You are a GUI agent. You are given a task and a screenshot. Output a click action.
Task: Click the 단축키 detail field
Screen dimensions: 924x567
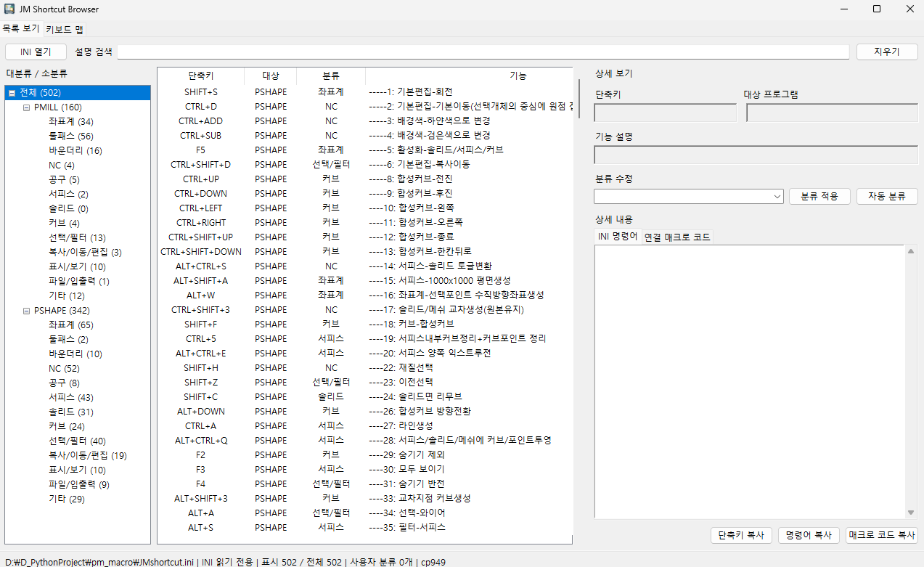(x=666, y=113)
